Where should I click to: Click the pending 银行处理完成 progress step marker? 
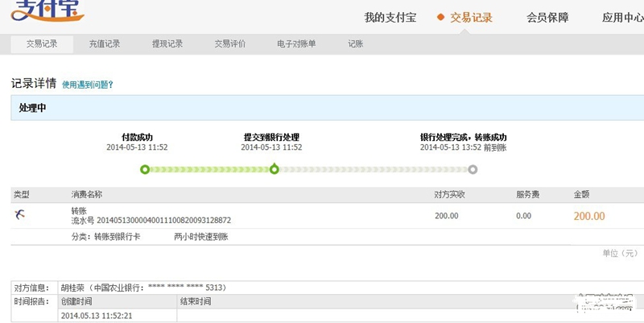473,169
